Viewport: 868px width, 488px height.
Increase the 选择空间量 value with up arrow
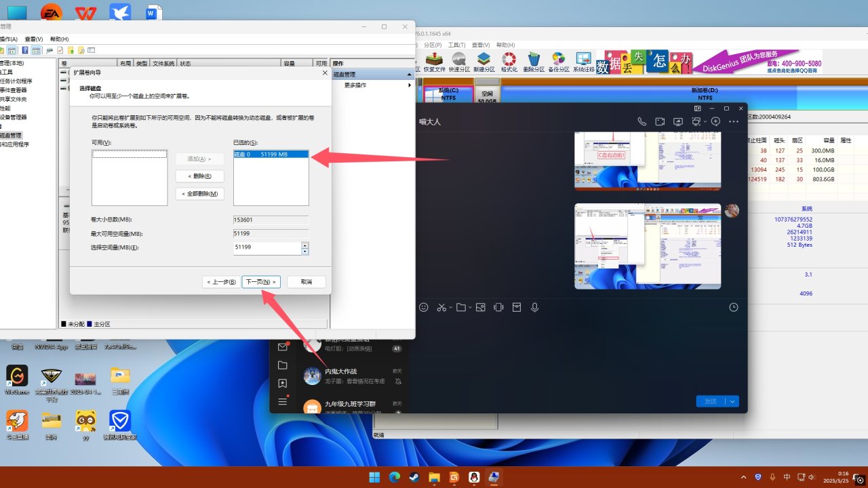(x=304, y=245)
